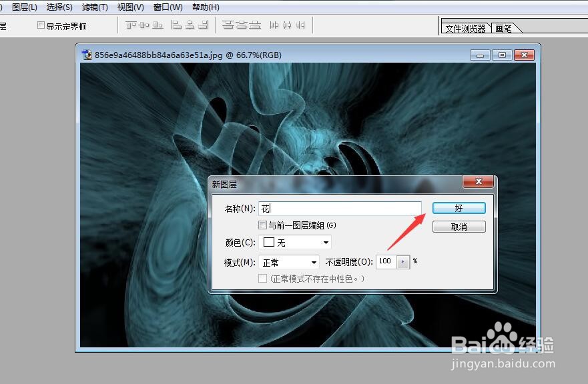The height and width of the screenshot is (384, 588).
Task: Click the Align Bottom Edges icon
Action: point(158,25)
